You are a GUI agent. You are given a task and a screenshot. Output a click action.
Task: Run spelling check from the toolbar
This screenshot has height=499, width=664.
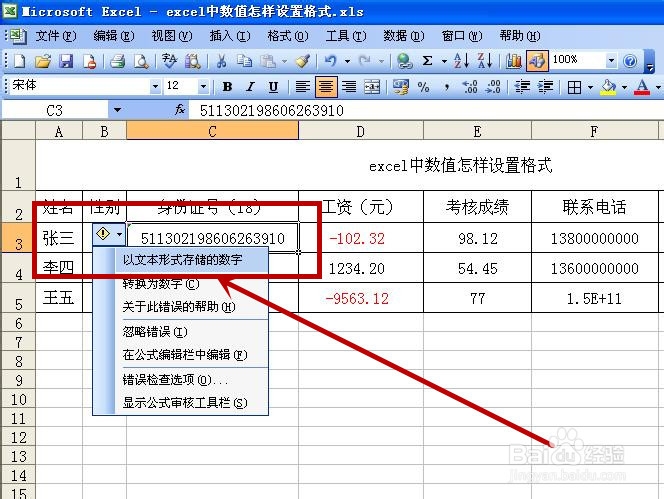169,61
